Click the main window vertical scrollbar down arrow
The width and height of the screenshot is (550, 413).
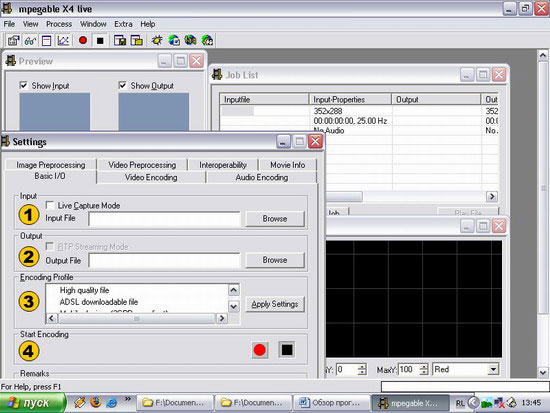click(543, 372)
